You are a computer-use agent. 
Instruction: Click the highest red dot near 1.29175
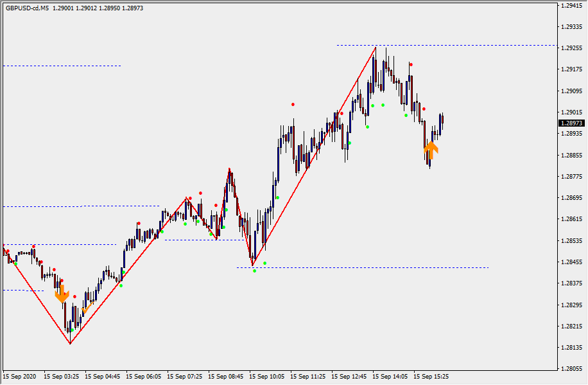[x=411, y=64]
